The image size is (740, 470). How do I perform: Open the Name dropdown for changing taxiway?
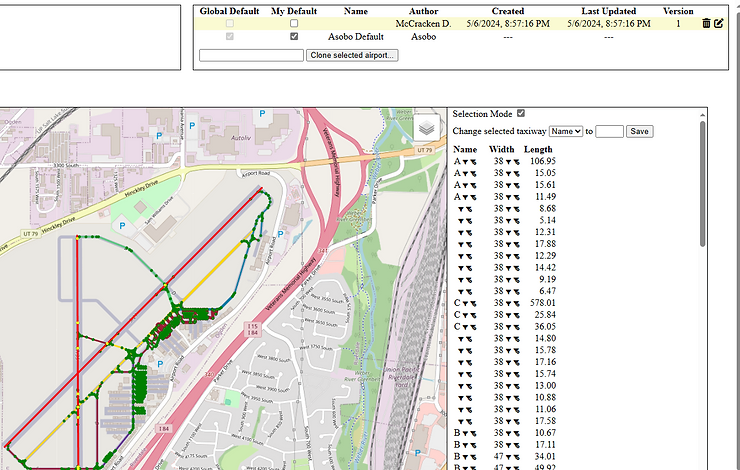pyautogui.click(x=565, y=131)
